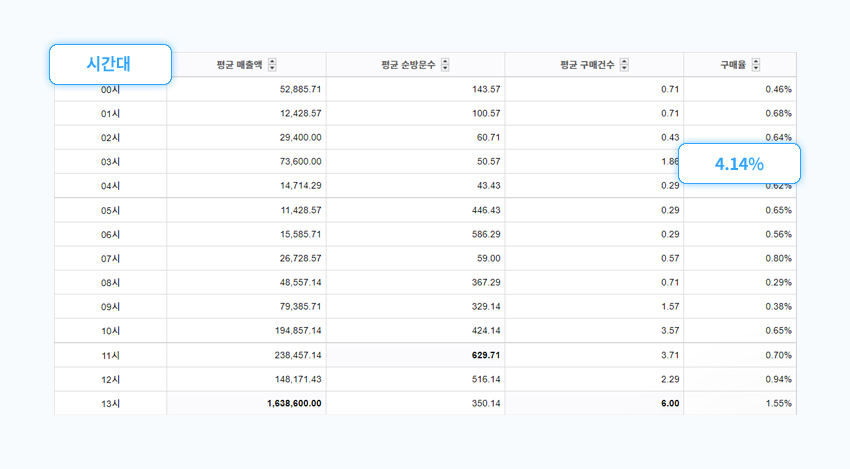Click the bold 629.71 visitors cell
This screenshot has height=469, width=850.
point(479,355)
